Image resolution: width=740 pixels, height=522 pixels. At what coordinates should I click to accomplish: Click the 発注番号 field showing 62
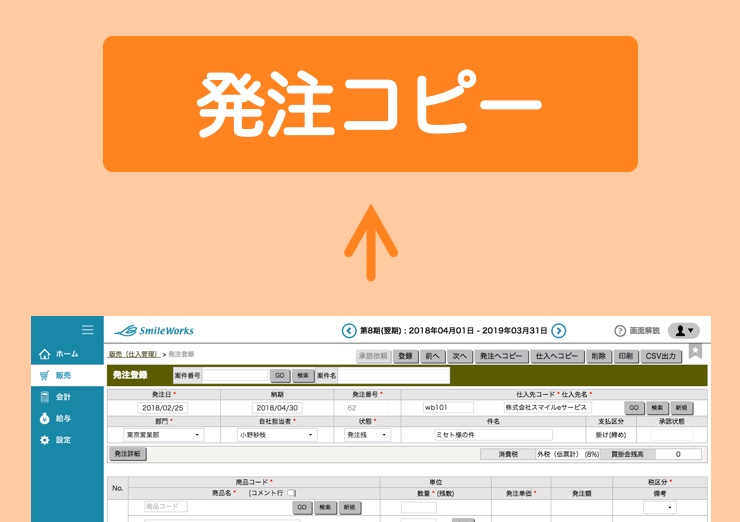(x=368, y=408)
